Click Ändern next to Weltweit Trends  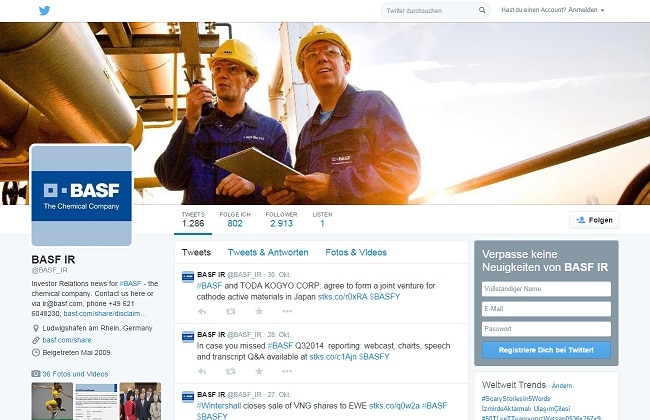562,386
